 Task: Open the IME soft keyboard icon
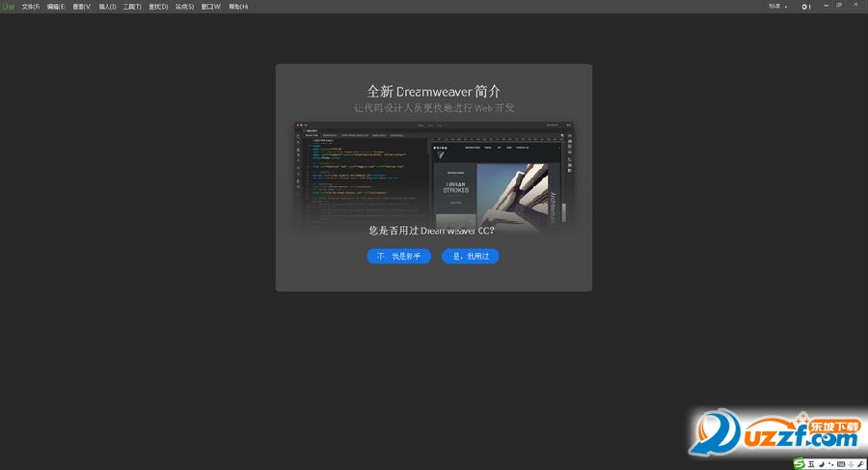(x=841, y=464)
